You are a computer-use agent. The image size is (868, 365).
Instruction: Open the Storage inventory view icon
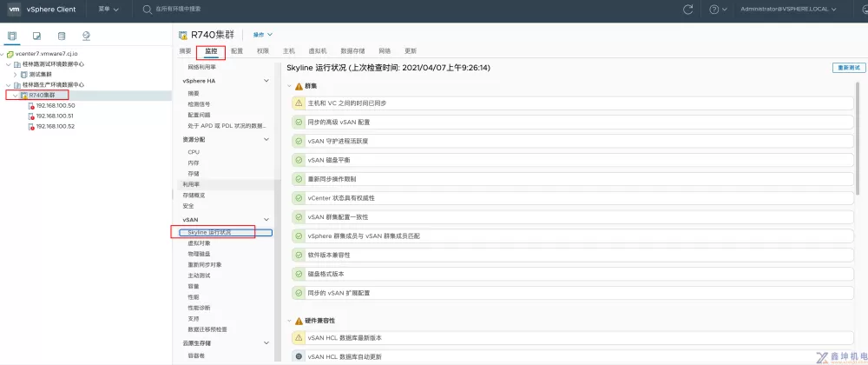tap(62, 36)
